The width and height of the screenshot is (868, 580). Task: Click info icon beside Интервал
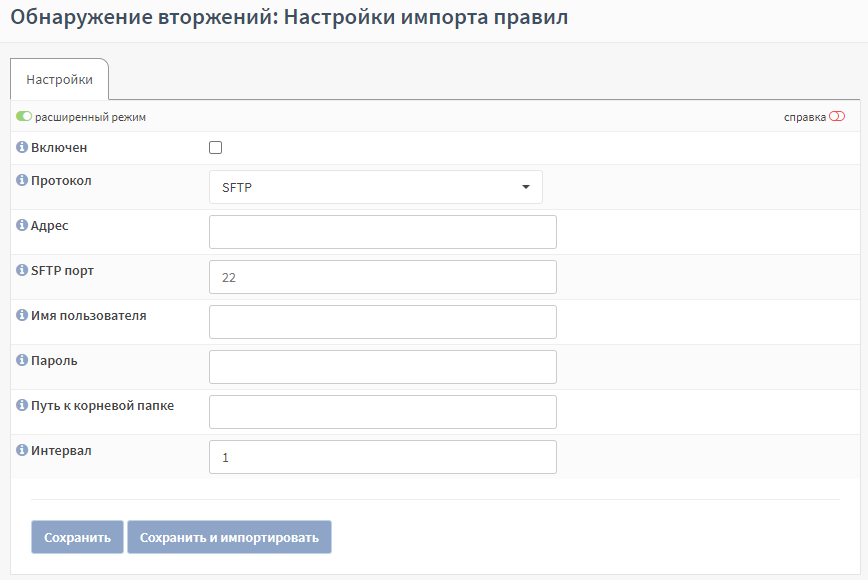pos(22,450)
